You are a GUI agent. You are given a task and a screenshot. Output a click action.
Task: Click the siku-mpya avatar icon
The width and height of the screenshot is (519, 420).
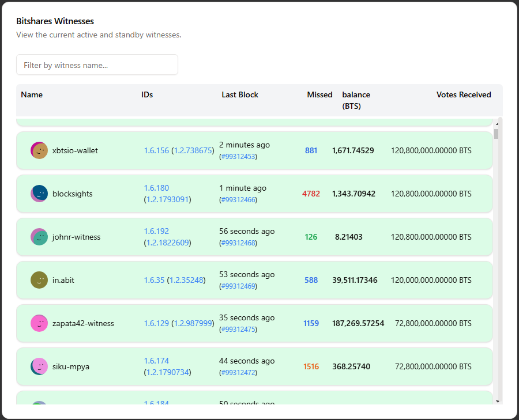point(39,366)
